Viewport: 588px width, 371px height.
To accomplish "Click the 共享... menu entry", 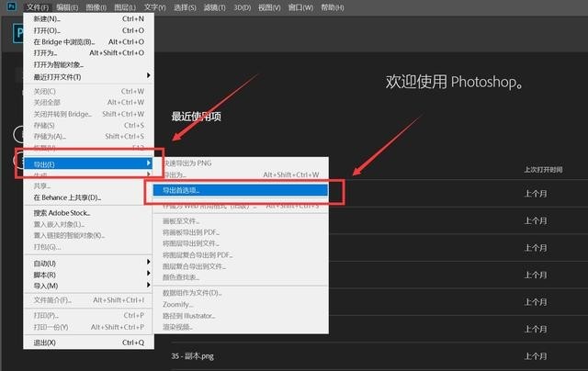I will tap(88, 185).
